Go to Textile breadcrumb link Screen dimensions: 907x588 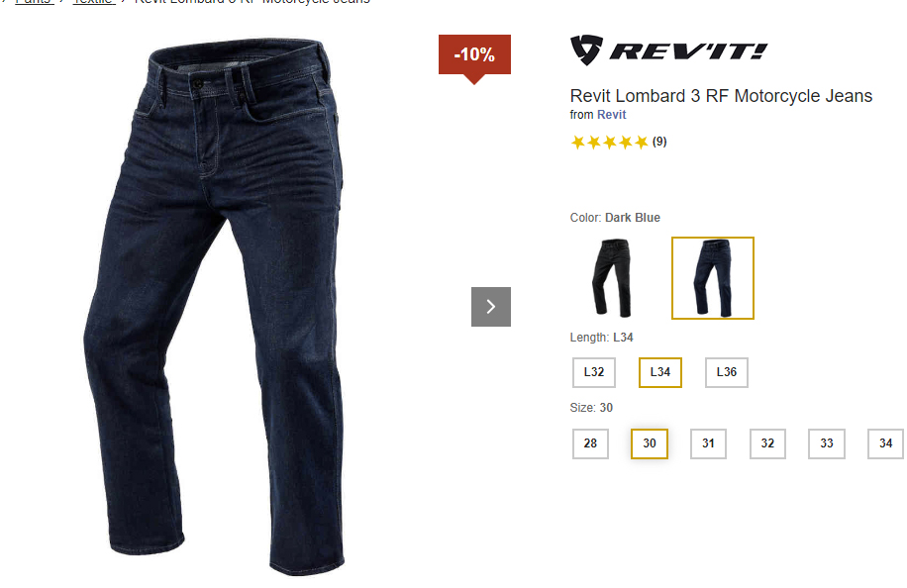(94, 1)
